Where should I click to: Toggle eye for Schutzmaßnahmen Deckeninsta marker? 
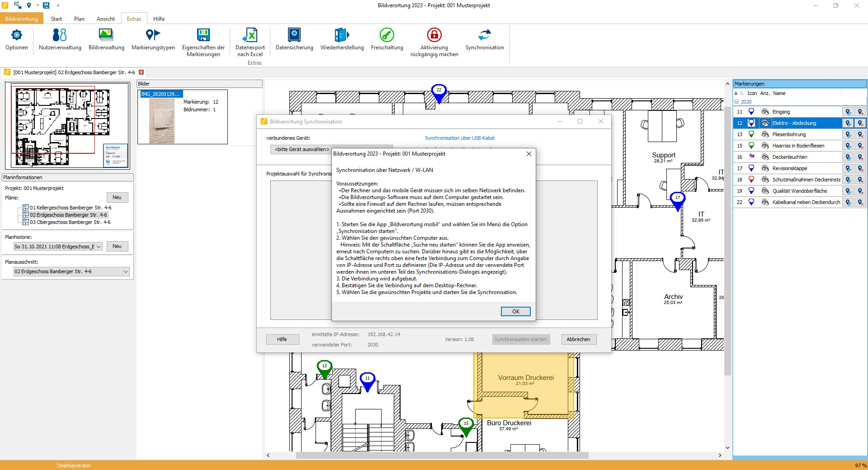[x=765, y=180]
